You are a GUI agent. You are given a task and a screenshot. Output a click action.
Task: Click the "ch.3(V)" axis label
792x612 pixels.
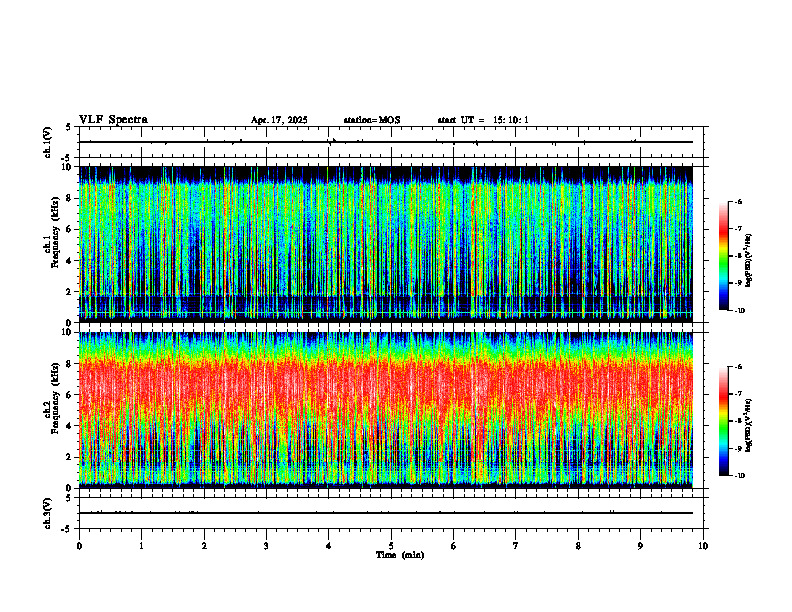tap(48, 513)
